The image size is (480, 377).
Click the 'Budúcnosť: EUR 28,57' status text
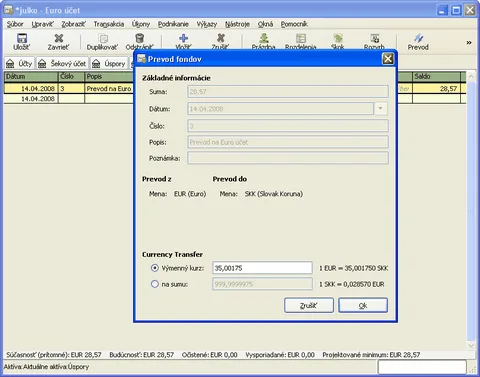142,355
